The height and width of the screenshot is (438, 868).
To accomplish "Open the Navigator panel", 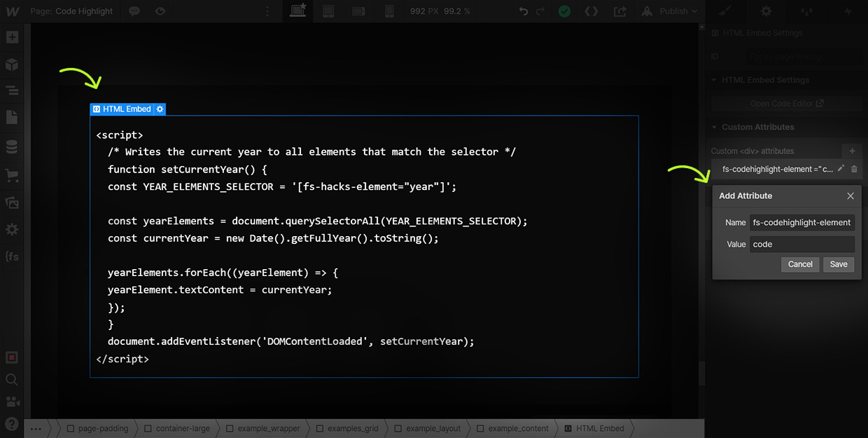I will tap(12, 90).
